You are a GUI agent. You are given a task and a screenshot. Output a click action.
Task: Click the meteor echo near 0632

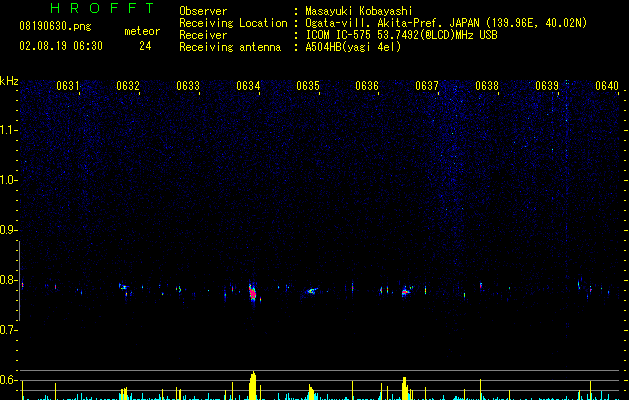tap(124, 287)
